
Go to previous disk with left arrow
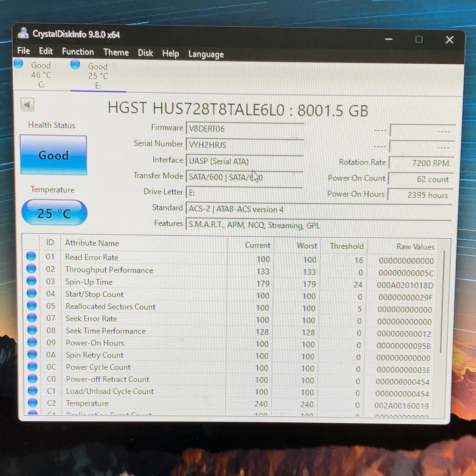(27, 104)
